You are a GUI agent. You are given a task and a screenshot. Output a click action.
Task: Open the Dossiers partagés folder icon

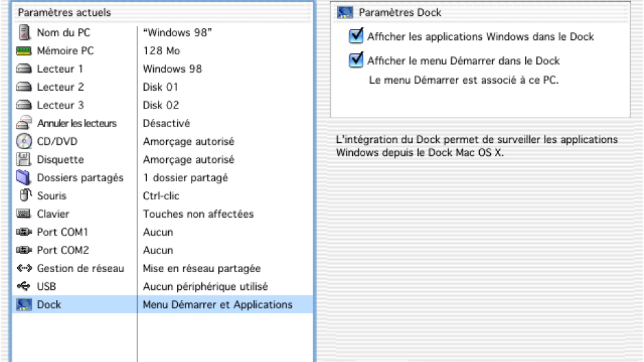point(24,177)
